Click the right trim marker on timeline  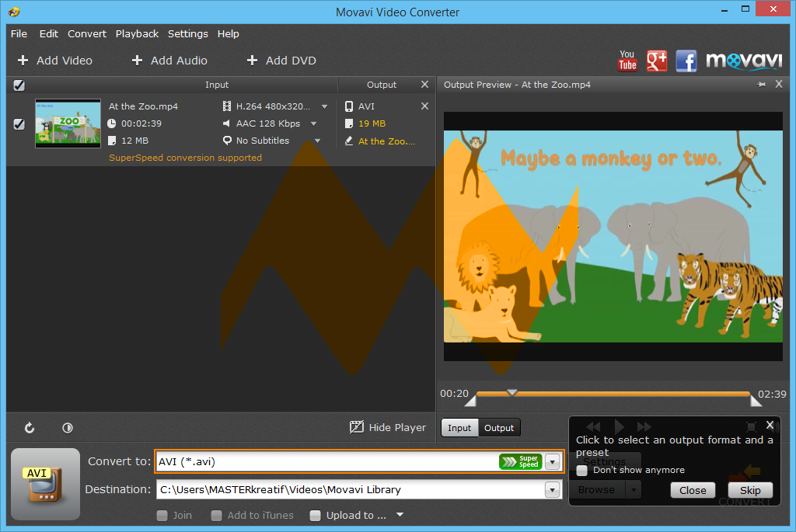pos(756,402)
